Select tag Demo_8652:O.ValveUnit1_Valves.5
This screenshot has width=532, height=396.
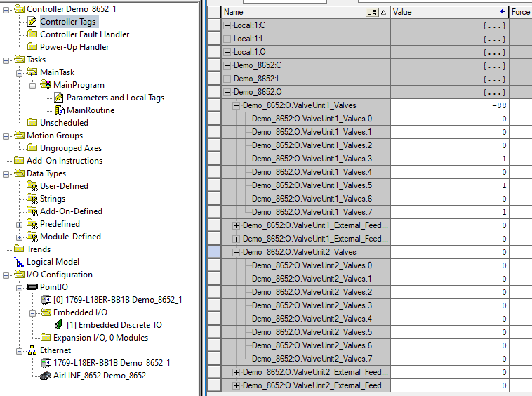tap(312, 185)
